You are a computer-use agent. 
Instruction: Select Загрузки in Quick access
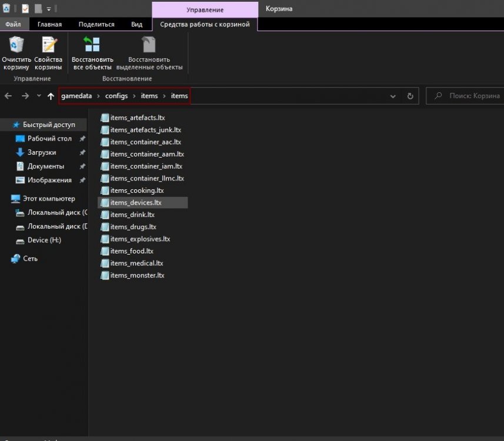coord(42,152)
